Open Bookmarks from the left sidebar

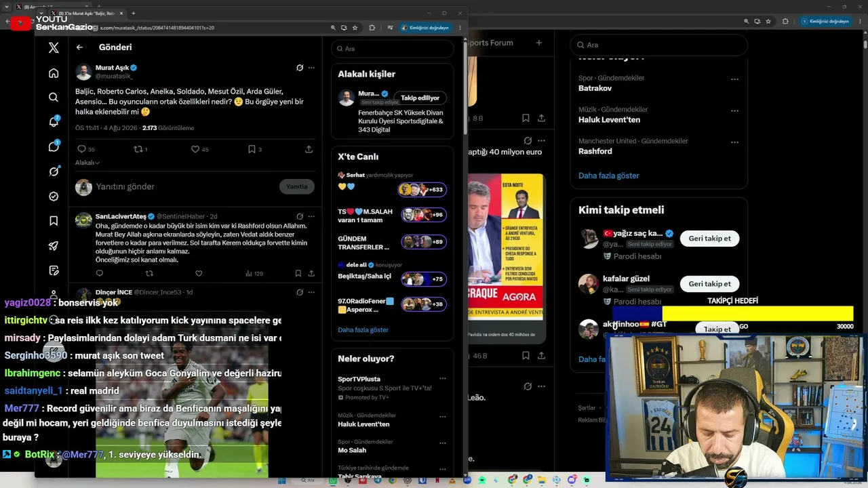(54, 221)
